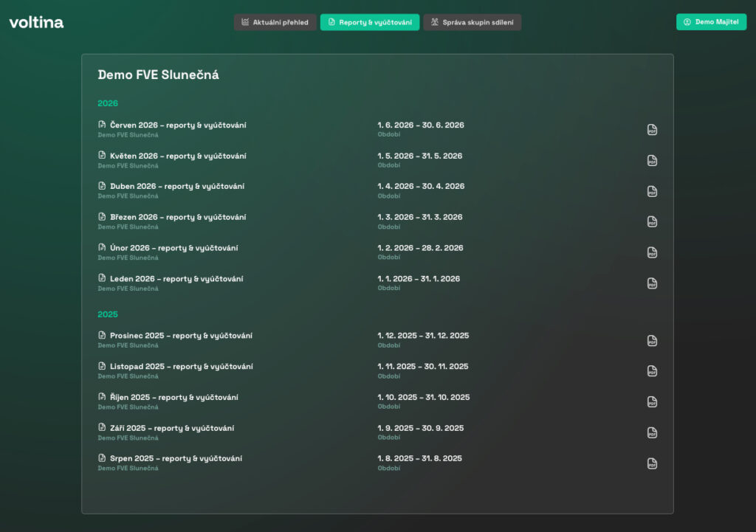Download PDF for Leden 2026 report
The height and width of the screenshot is (532, 756).
[652, 283]
